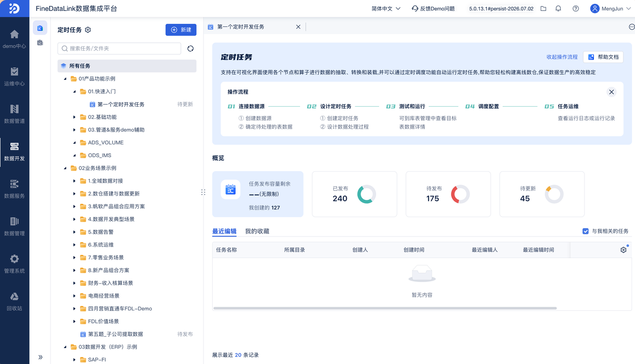The width and height of the screenshot is (635, 364).
Task: Collapse the 01.快速入门 folder arrow
Action: (x=74, y=92)
